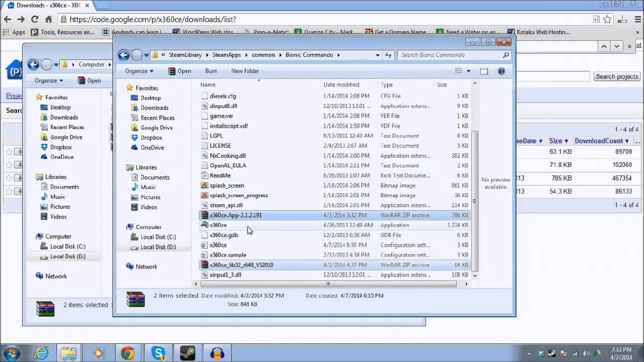Click Open in back Explorer window toolbar
The image size is (644, 362).
pos(89,80)
